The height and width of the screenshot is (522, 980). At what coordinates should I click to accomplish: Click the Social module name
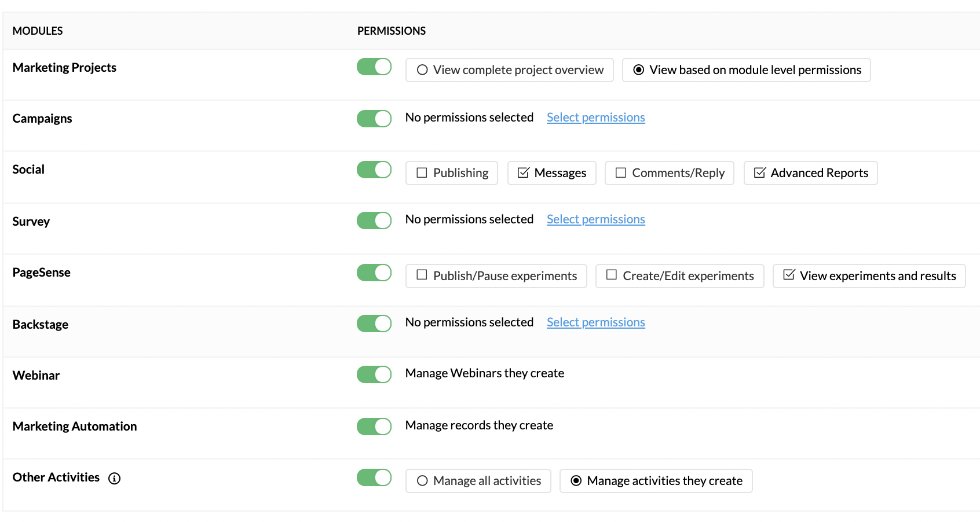(28, 170)
